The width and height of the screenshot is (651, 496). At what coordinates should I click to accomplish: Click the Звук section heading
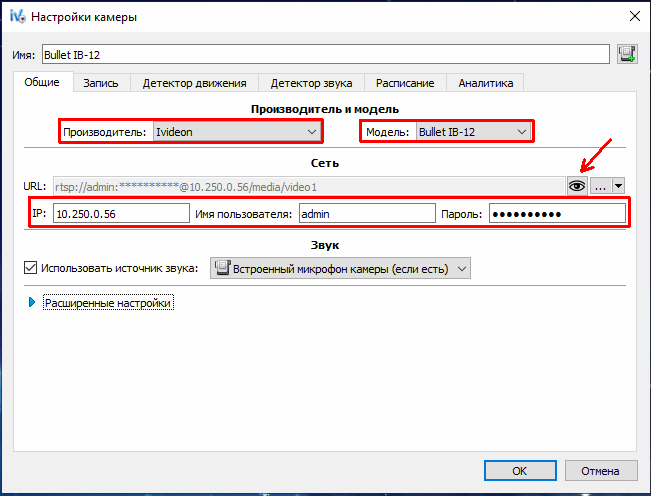click(x=325, y=245)
